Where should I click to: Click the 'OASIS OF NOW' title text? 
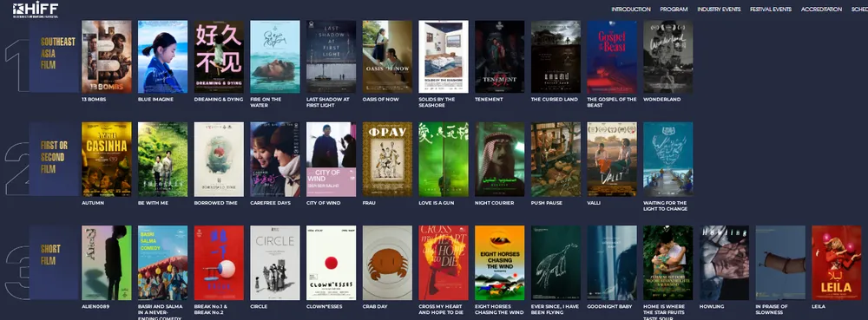[x=381, y=100]
